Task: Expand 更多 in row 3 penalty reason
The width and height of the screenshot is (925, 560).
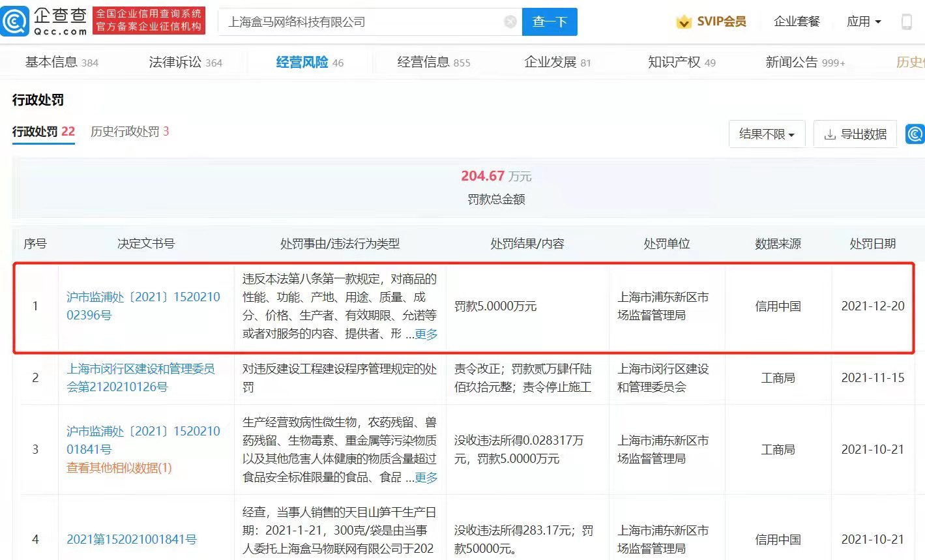Action: pyautogui.click(x=426, y=477)
